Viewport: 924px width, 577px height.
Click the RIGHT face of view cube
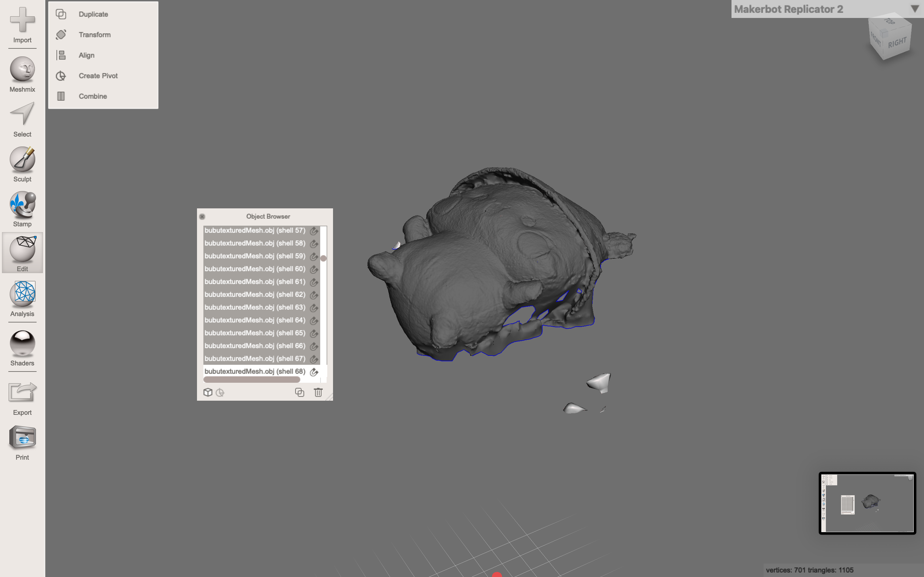(x=897, y=43)
